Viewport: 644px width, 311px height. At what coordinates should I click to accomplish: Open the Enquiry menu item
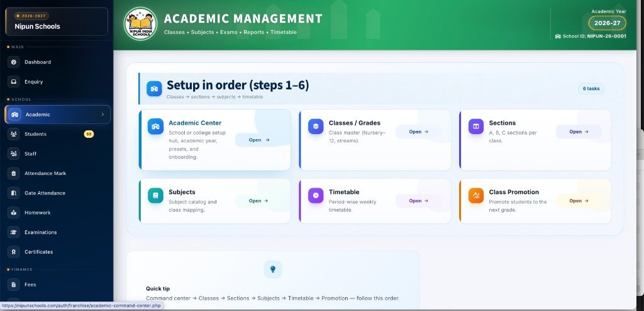pos(57,81)
